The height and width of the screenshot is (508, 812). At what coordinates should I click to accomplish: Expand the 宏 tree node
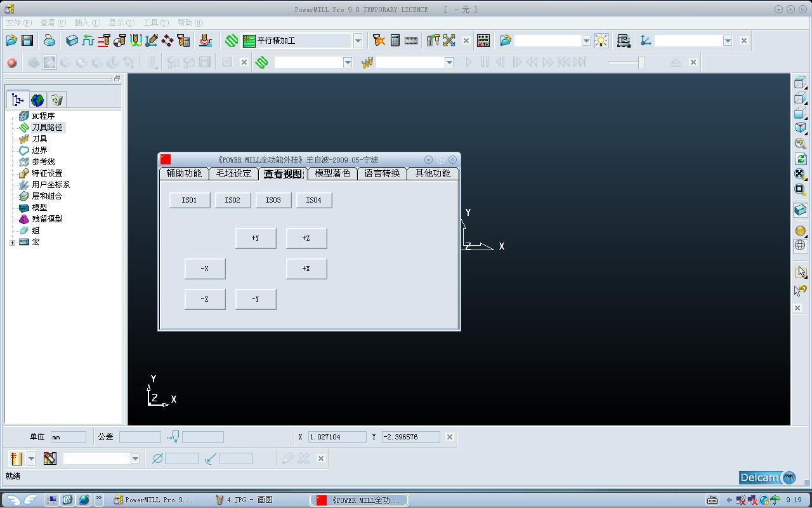point(12,243)
